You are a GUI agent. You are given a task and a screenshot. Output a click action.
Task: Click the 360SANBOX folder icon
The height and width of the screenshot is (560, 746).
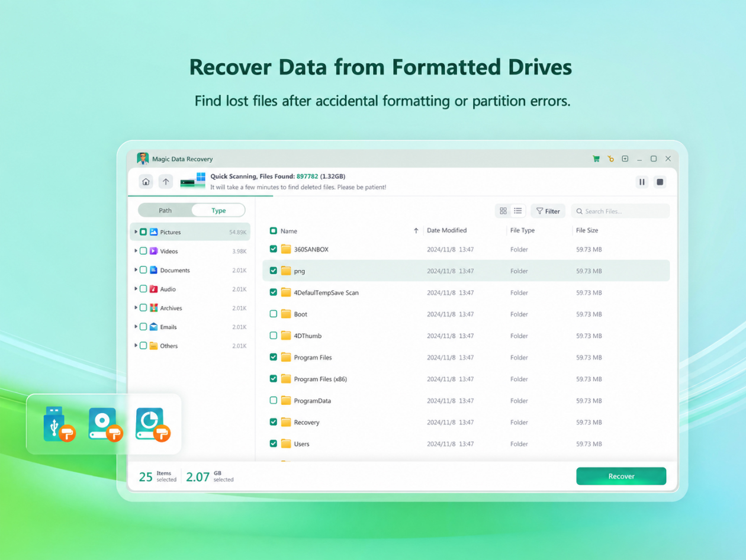286,249
